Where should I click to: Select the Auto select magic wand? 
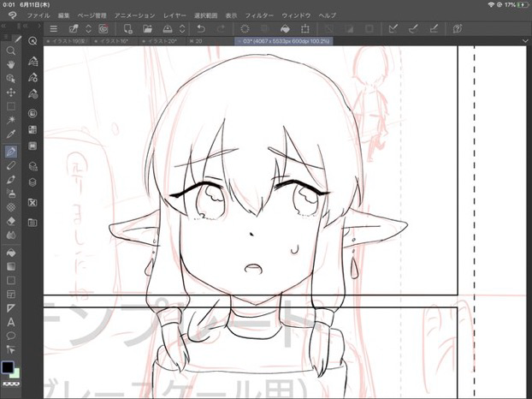11,120
